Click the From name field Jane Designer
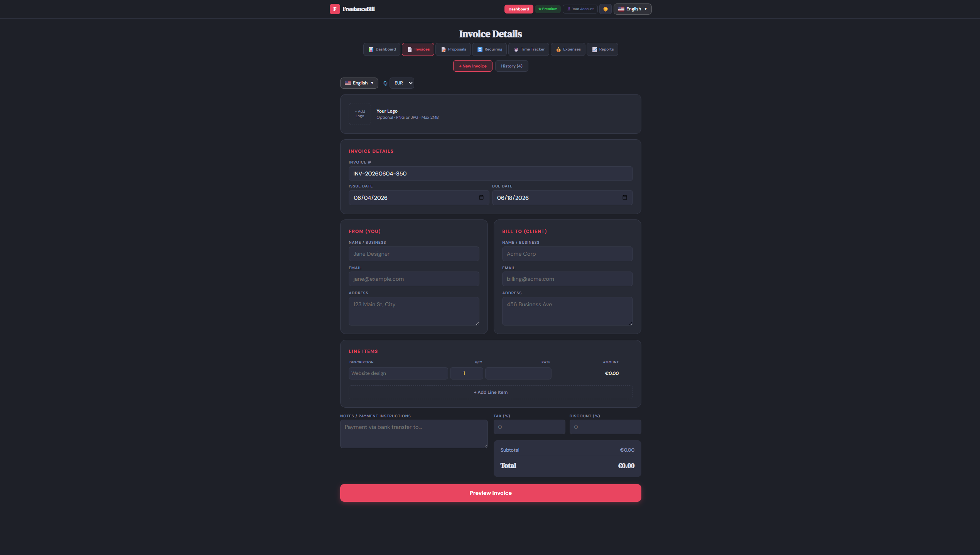Screen dimensions: 980x555 click(x=413, y=254)
